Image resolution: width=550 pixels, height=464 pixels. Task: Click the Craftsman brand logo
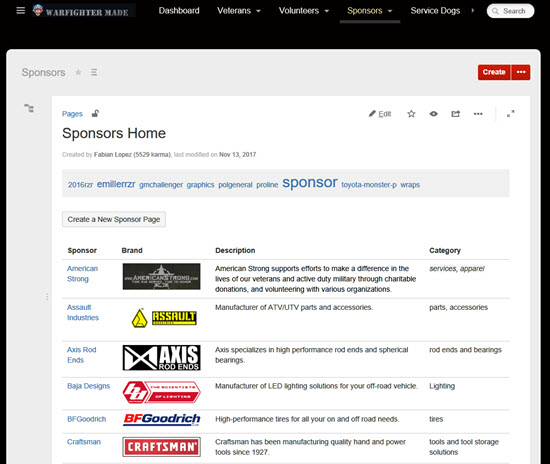[161, 447]
